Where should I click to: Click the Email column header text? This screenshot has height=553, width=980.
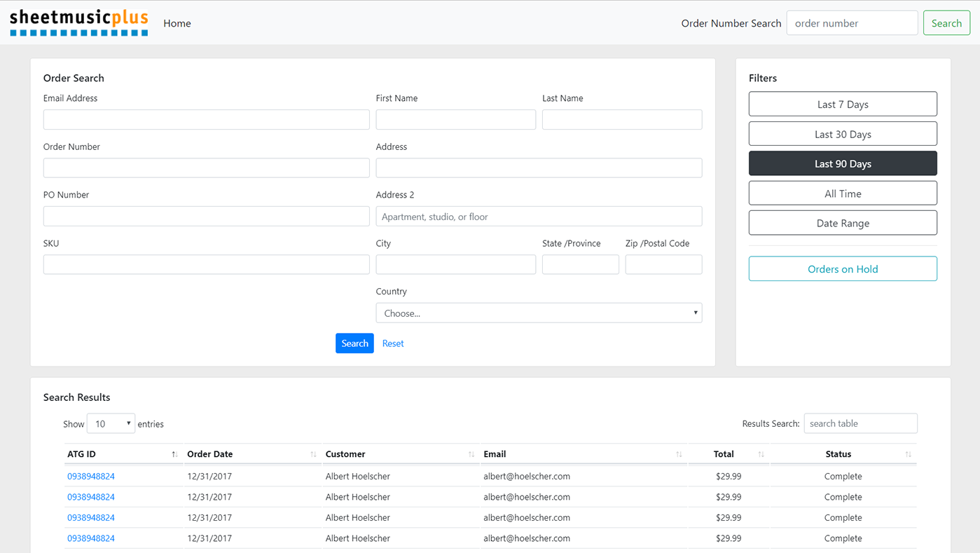[x=495, y=454]
